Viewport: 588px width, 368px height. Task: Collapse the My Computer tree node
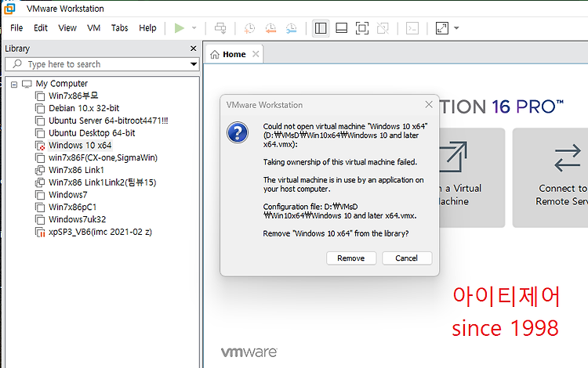(x=14, y=85)
